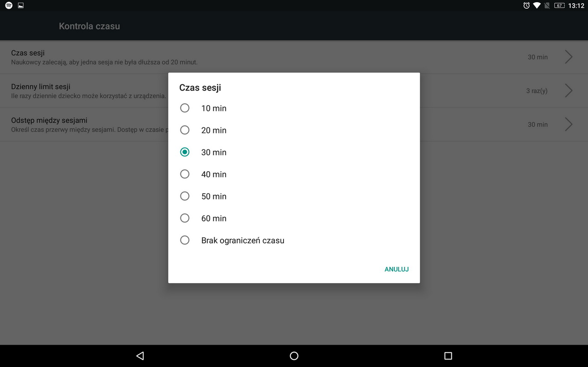588x367 pixels.
Task: Choose the 20 min session option
Action: [185, 130]
